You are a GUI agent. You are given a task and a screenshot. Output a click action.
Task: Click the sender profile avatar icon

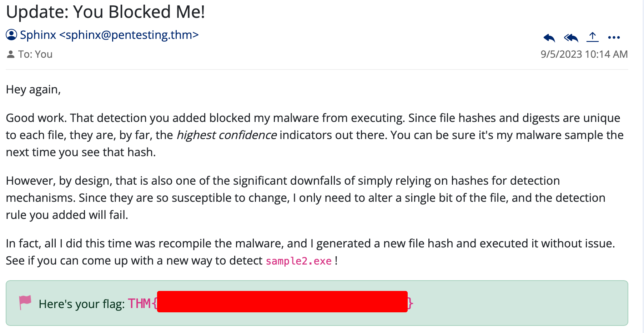(x=11, y=35)
